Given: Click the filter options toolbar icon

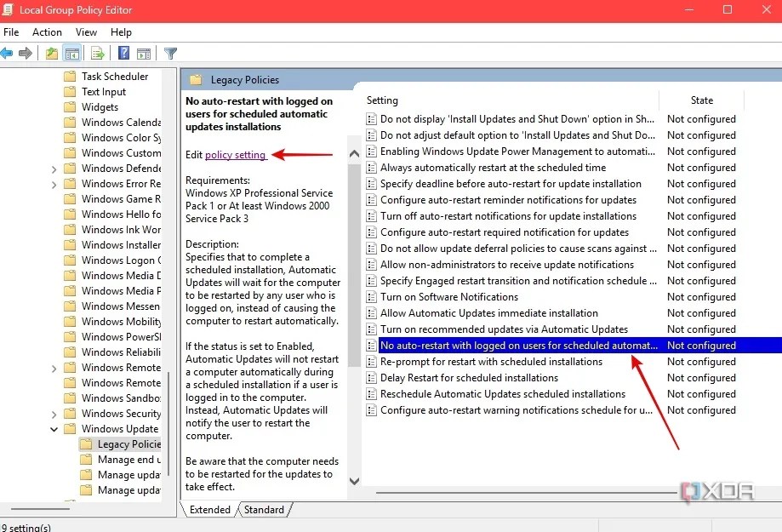Looking at the screenshot, I should click(x=170, y=52).
